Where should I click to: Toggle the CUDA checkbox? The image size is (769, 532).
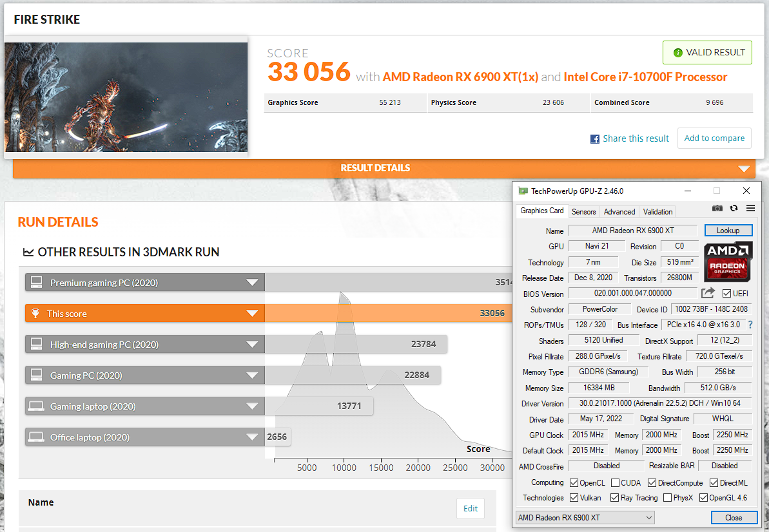[615, 482]
